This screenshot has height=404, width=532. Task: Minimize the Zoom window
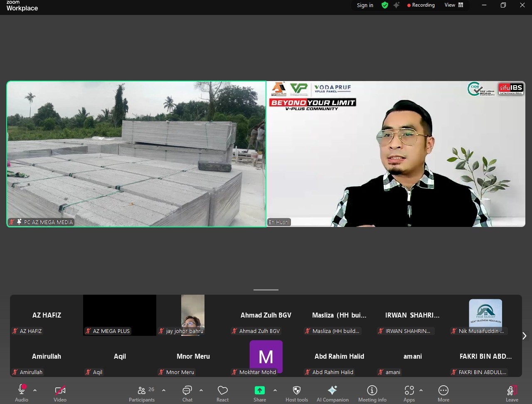click(x=484, y=5)
